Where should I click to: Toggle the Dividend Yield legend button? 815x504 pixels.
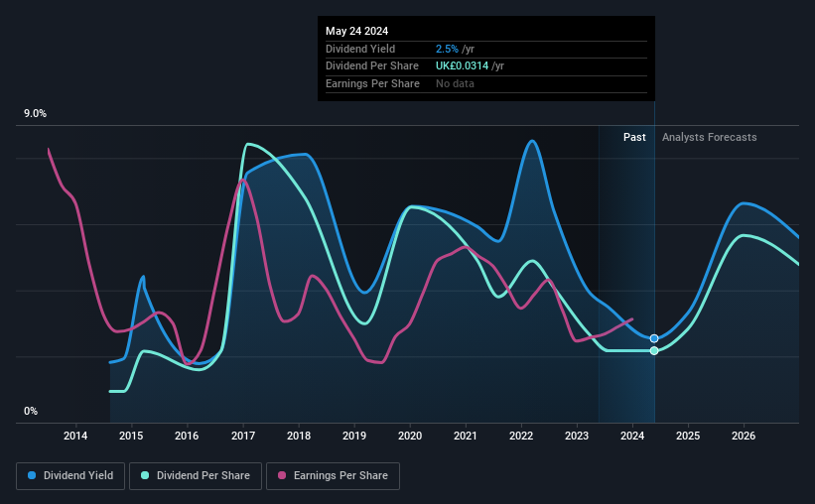click(x=70, y=476)
